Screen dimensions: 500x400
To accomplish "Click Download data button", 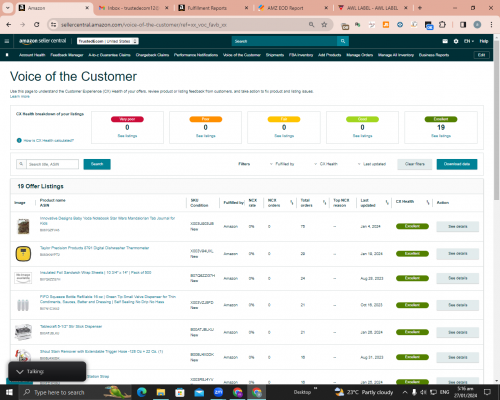I will coord(457,164).
